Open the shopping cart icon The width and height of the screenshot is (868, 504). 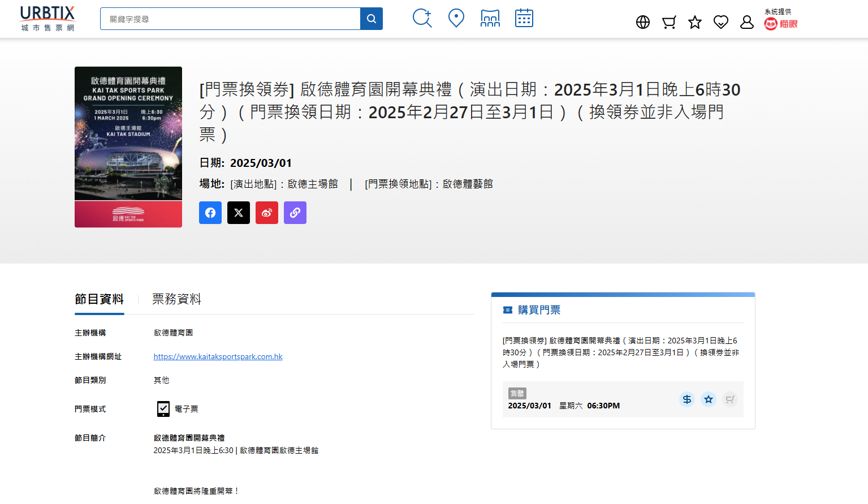pos(669,22)
